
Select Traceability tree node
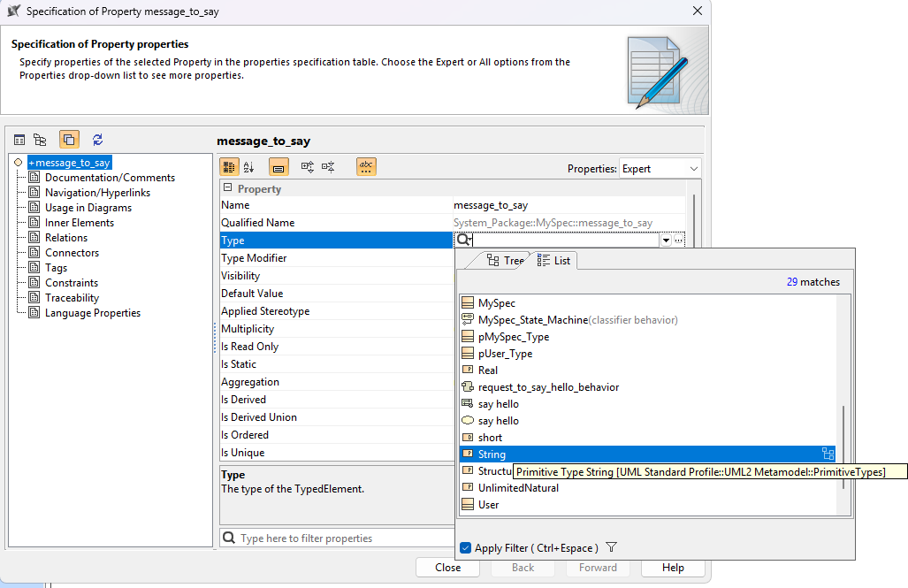pos(72,298)
